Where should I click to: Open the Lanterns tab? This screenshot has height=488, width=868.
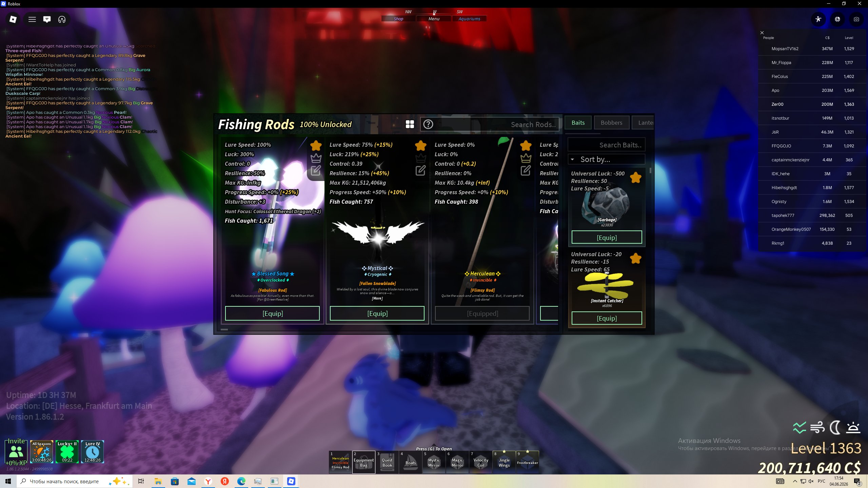coord(643,123)
